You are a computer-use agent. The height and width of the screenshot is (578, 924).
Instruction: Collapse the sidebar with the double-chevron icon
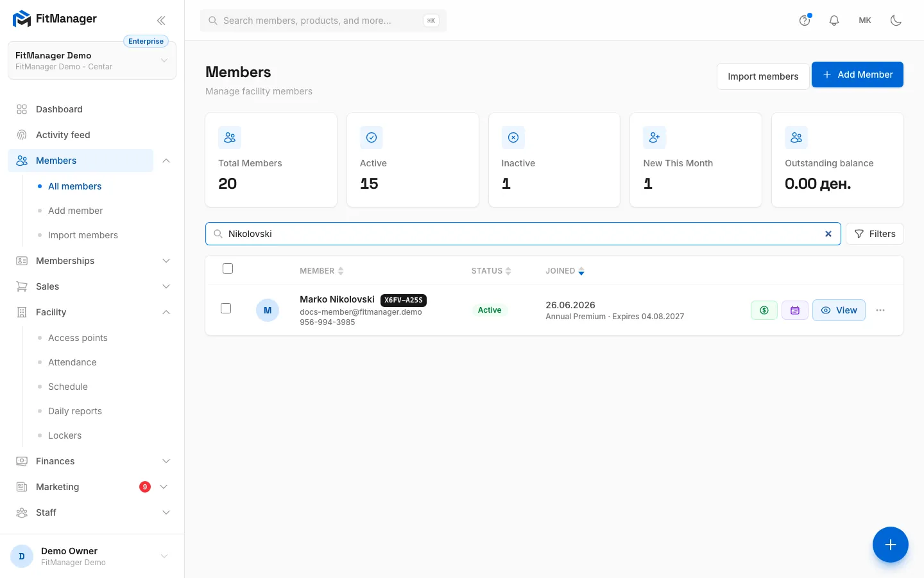(x=161, y=21)
